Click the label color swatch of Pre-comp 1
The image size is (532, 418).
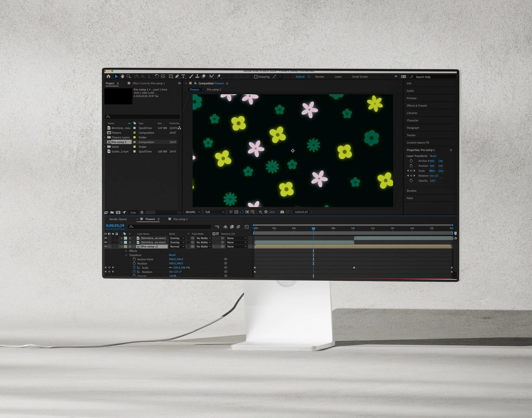click(126, 247)
